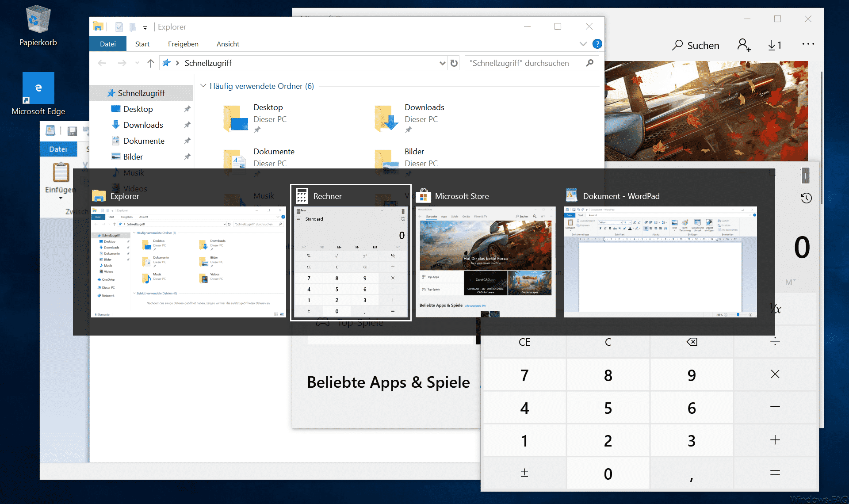Select Dokument - WordPad thumbnail in switcher
849x504 pixels.
[660, 252]
